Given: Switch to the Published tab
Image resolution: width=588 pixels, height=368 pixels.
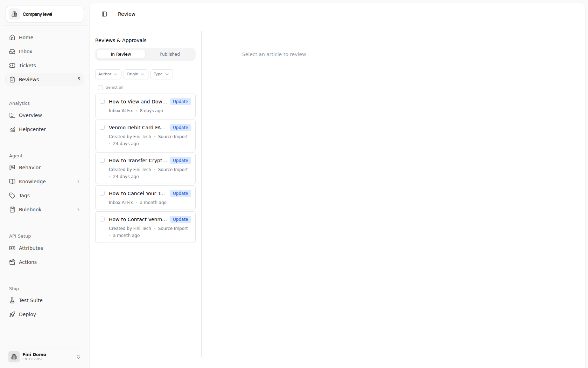Looking at the screenshot, I should (x=170, y=54).
